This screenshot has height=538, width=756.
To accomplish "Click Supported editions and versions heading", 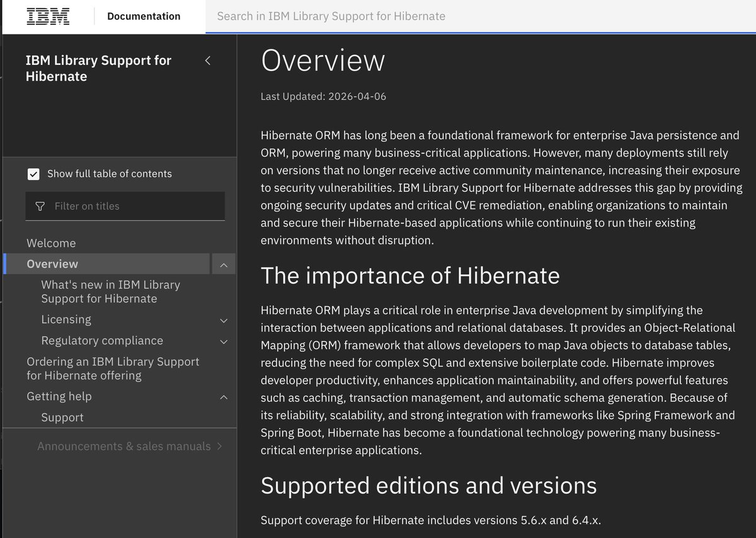I will coord(428,486).
